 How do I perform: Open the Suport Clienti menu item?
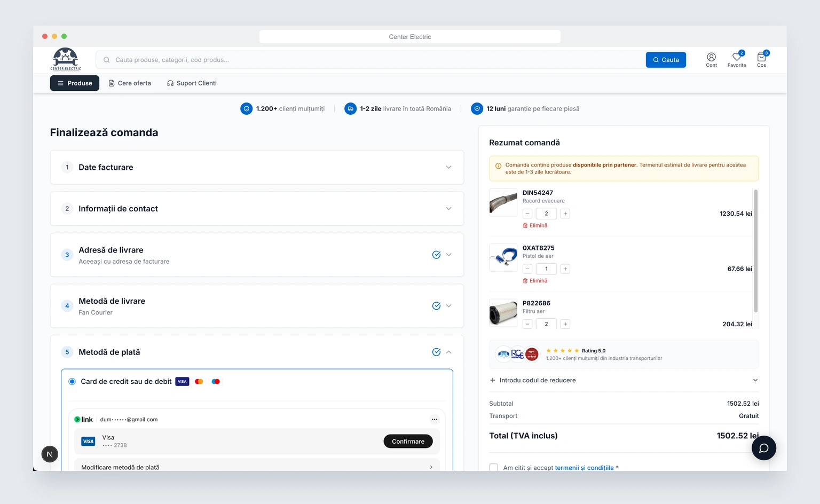click(192, 83)
